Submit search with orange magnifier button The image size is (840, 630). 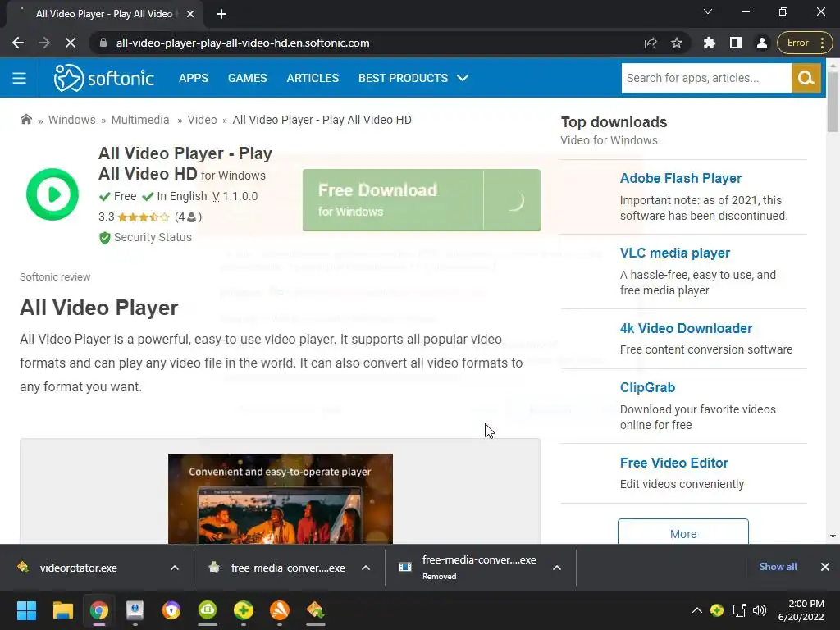806,78
